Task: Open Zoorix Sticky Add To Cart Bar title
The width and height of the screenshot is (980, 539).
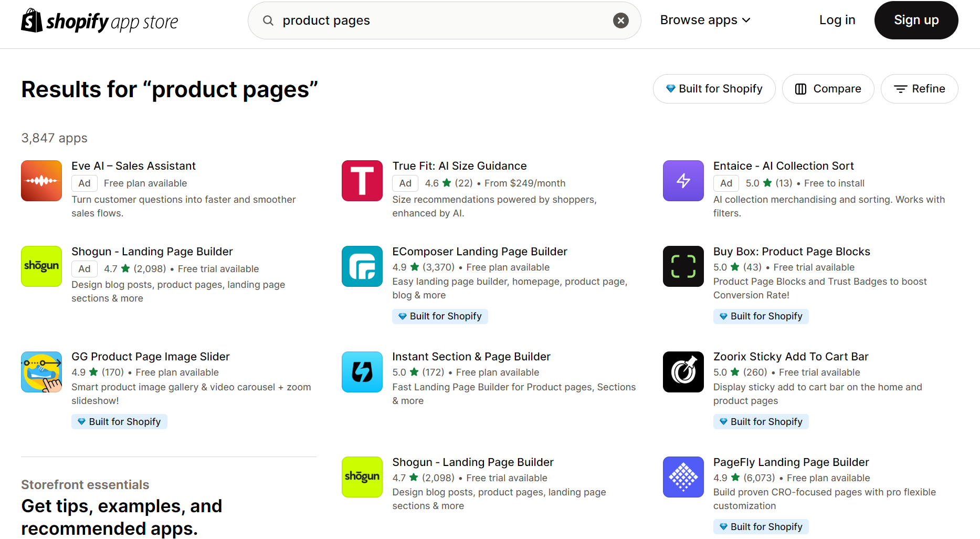Action: click(x=791, y=357)
